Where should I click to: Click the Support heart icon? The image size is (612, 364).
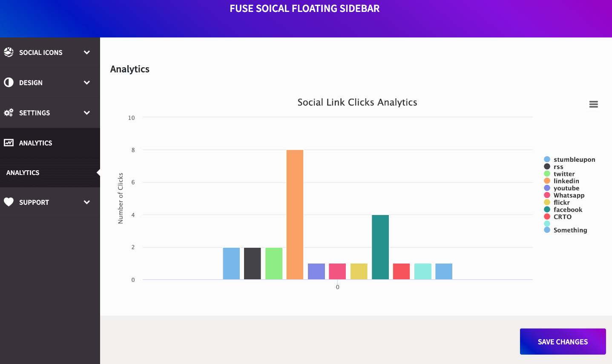pos(9,202)
